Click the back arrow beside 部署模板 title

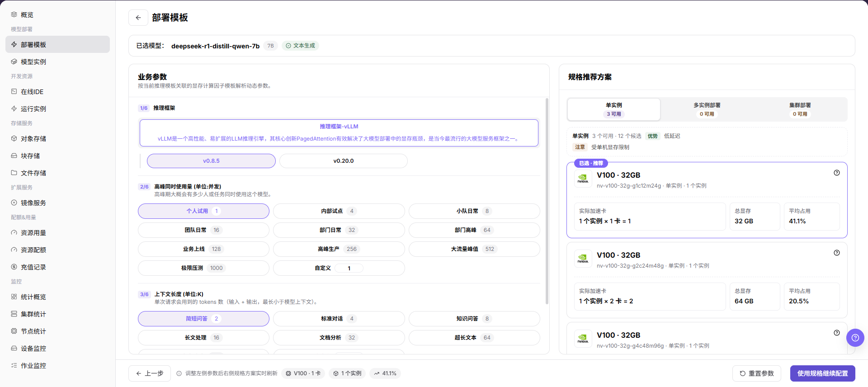pos(138,18)
